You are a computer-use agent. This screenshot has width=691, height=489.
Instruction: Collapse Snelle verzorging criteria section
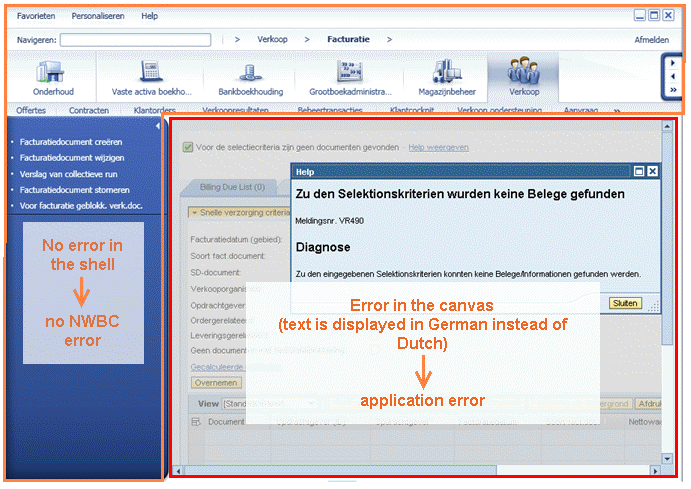point(194,213)
